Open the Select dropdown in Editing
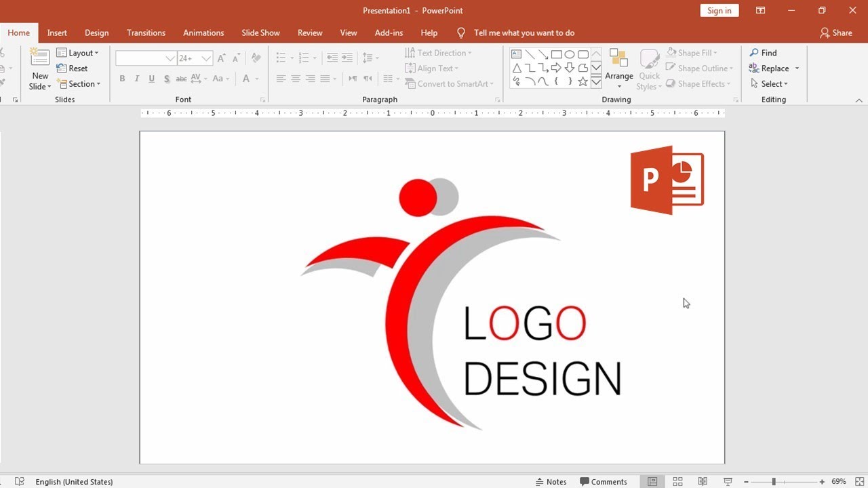 (x=770, y=84)
